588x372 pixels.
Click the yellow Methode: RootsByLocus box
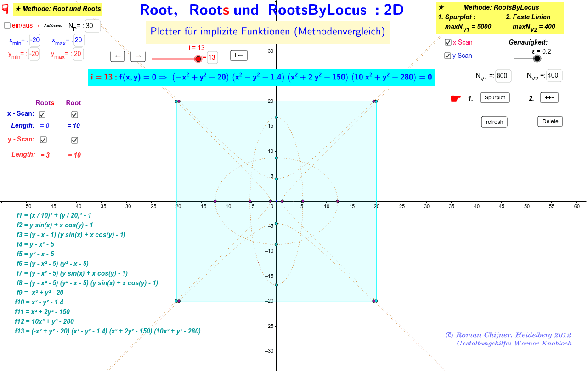(x=500, y=17)
